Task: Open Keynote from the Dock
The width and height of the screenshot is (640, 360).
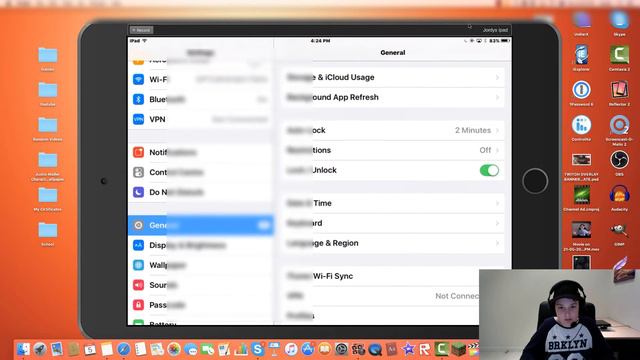Action: point(274,349)
